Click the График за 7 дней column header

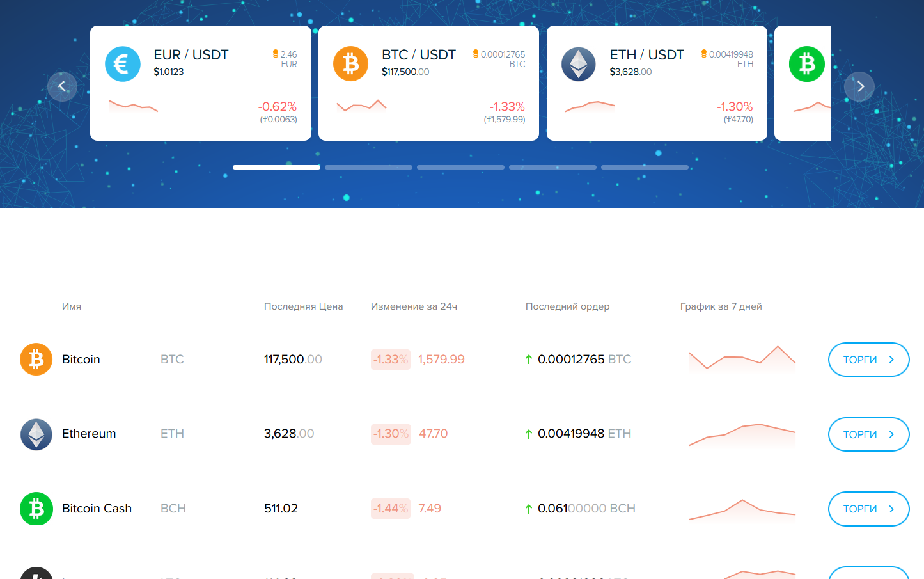coord(721,306)
